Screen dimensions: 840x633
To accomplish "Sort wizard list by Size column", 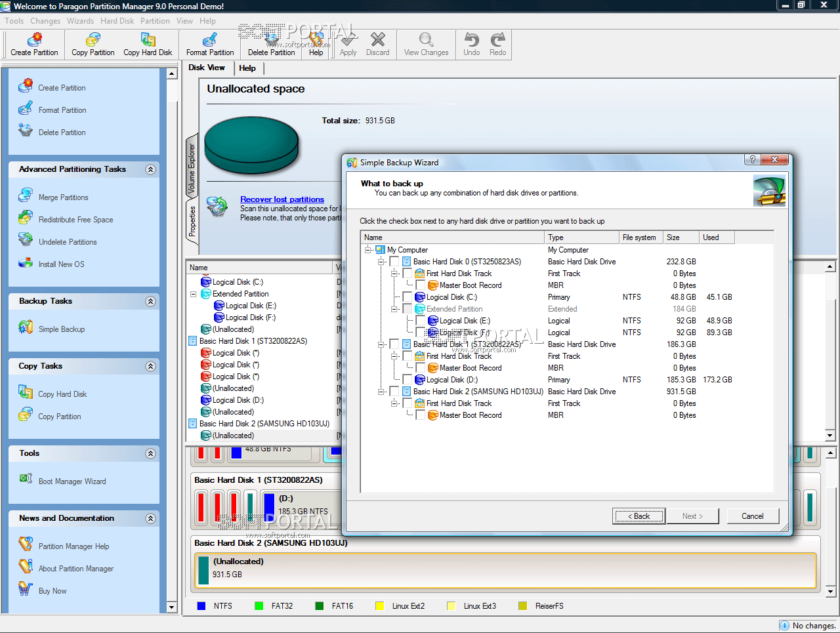I will tap(681, 237).
